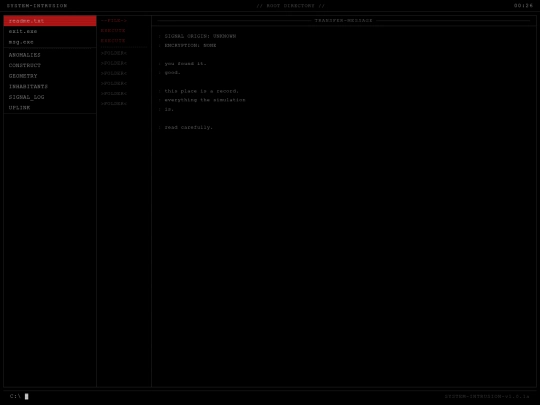Click the FOLDER label next to CONSTRUCT

click(114, 63)
